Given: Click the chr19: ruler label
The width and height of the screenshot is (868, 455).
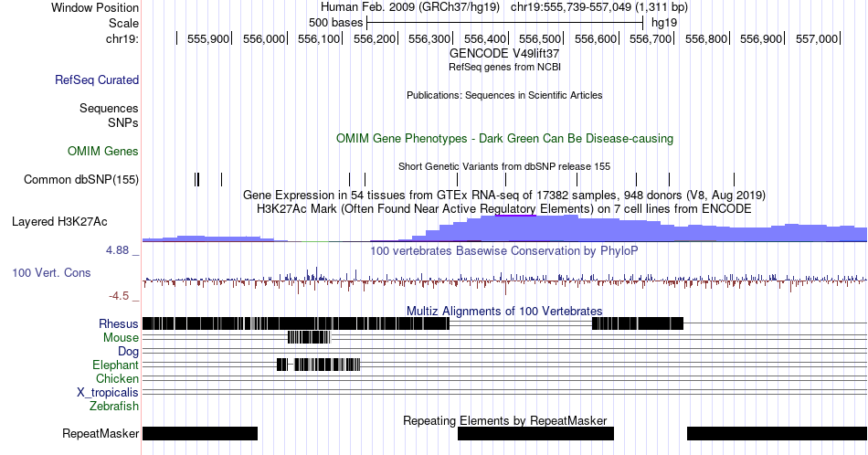Looking at the screenshot, I should tap(122, 38).
